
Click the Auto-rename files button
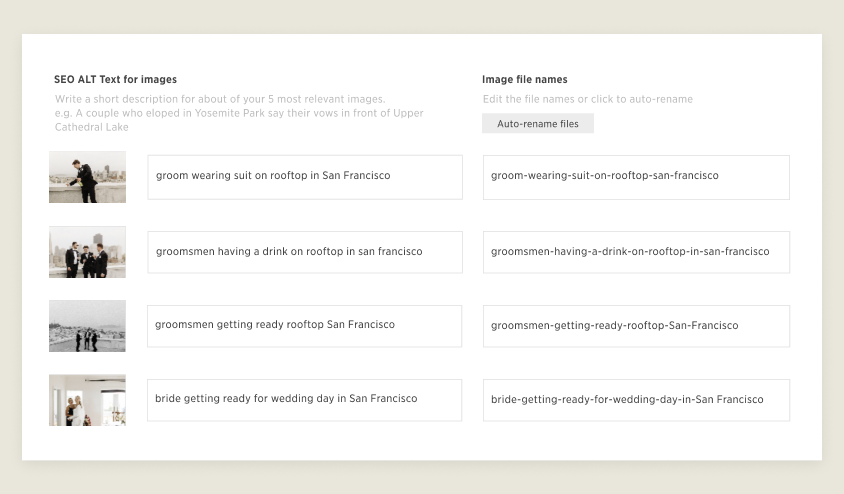pos(538,123)
